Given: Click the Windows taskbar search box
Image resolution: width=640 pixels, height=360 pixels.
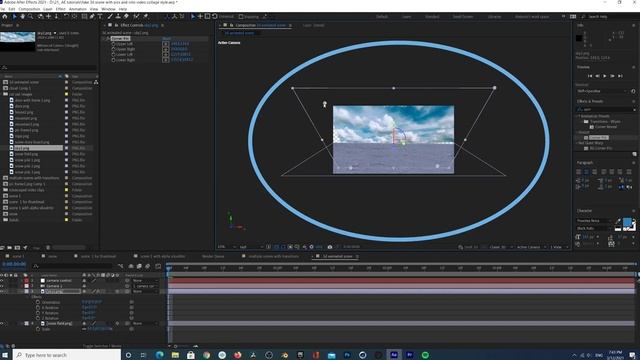Looking at the screenshot, I should 67,355.
